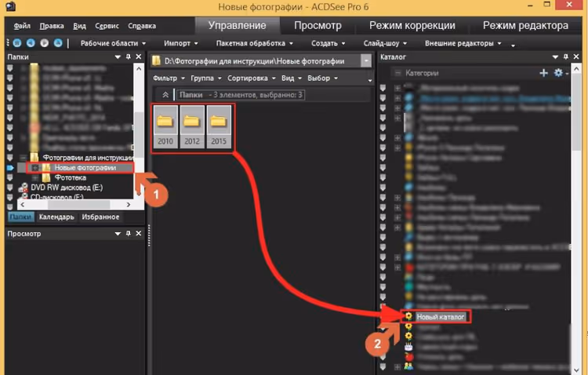The image size is (588, 375).
Task: Switch to the Просмотр mode tab
Action: pyautogui.click(x=318, y=26)
